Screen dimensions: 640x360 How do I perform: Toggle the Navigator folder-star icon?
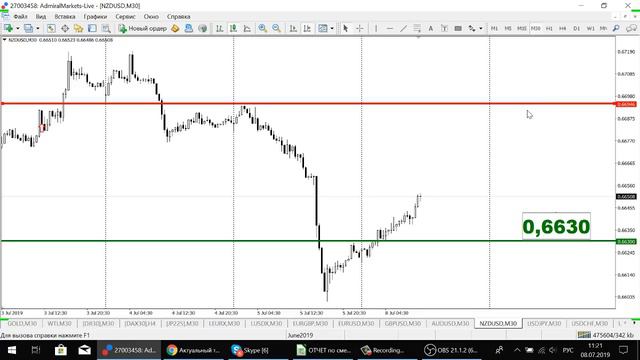click(x=78, y=28)
